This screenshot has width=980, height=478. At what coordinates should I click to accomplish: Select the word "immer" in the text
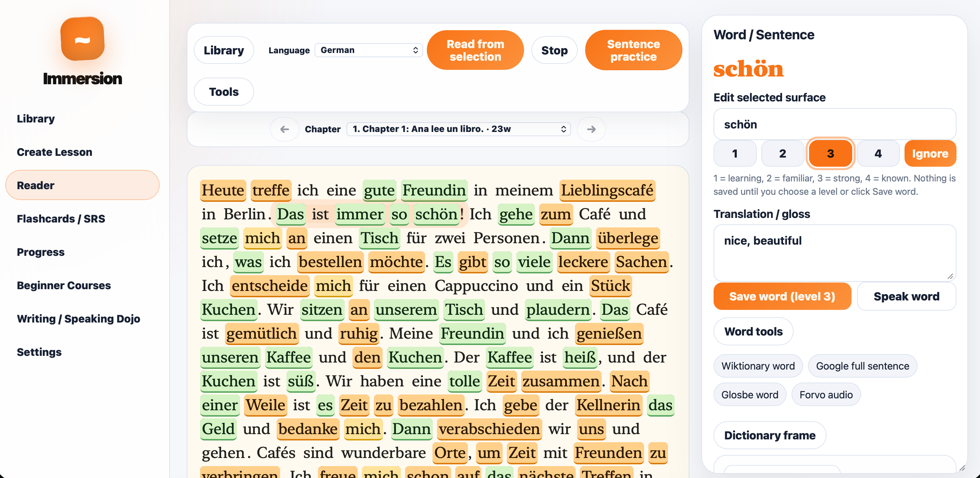(359, 214)
